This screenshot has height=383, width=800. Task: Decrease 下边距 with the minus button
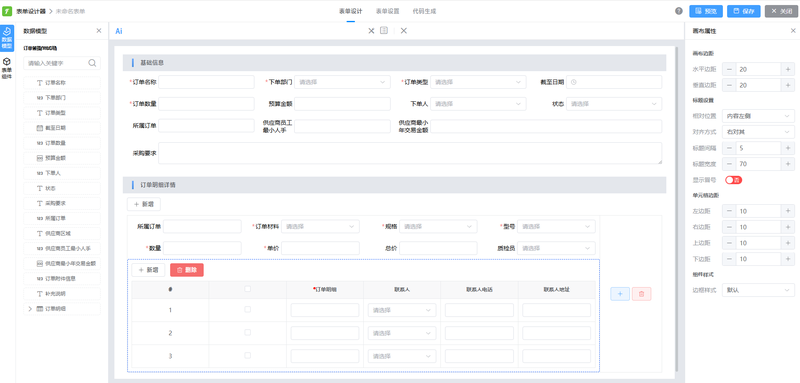click(729, 259)
